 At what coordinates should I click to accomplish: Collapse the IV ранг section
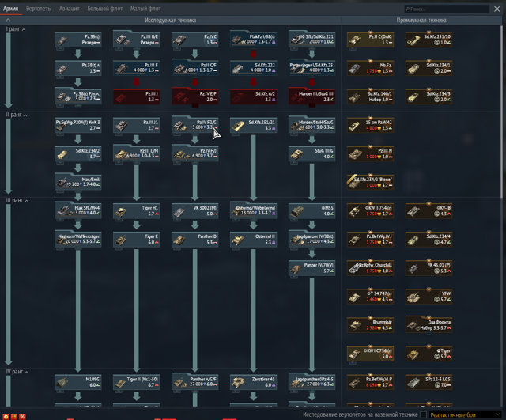pyautogui.click(x=17, y=372)
